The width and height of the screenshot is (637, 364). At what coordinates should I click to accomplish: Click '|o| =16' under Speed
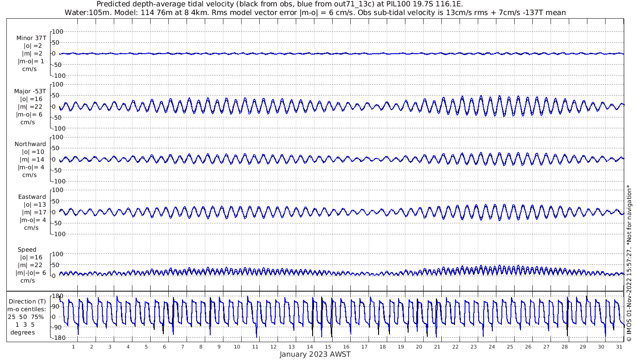[31, 258]
